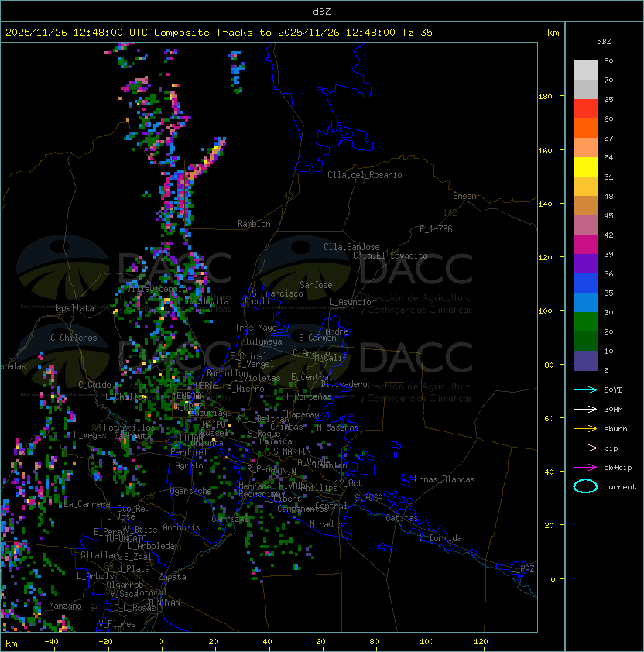Click the yellow eburn arrow in legend
The height and width of the screenshot is (652, 644).
click(585, 429)
